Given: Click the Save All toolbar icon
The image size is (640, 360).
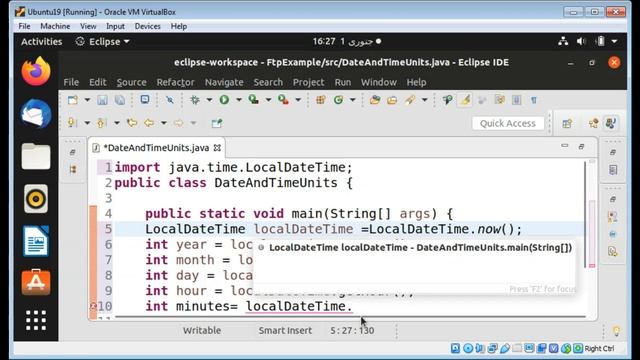Looking at the screenshot, I should coord(120,100).
